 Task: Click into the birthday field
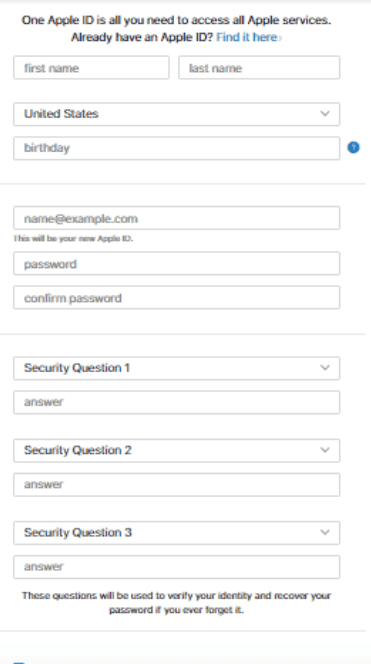177,148
